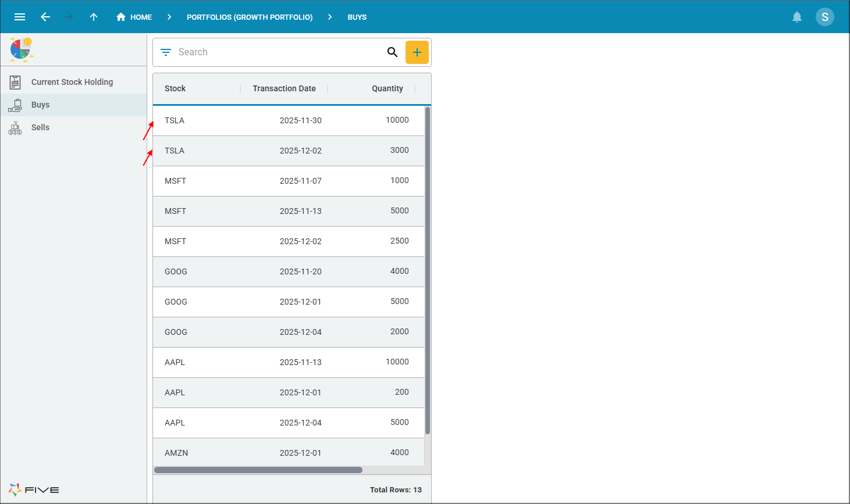Click the Current Stock Holding icon
Screen dimensions: 850x504
(15, 82)
